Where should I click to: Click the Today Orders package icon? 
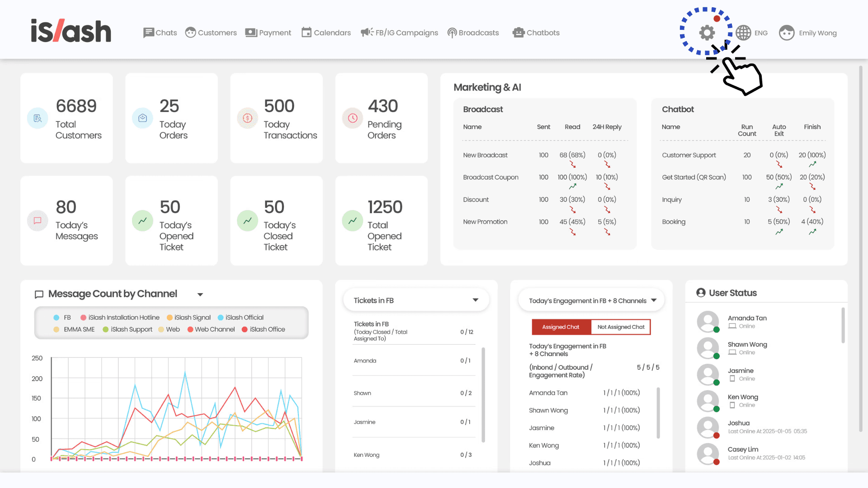pyautogui.click(x=142, y=118)
